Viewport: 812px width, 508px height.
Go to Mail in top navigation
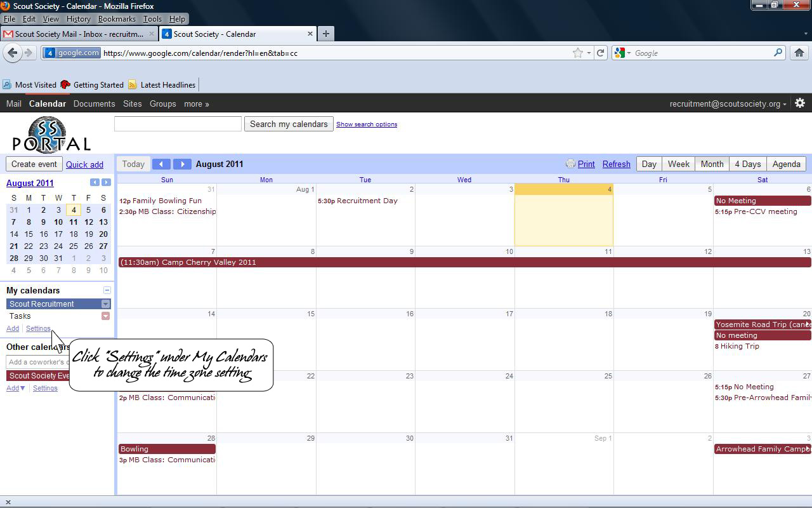pyautogui.click(x=14, y=104)
